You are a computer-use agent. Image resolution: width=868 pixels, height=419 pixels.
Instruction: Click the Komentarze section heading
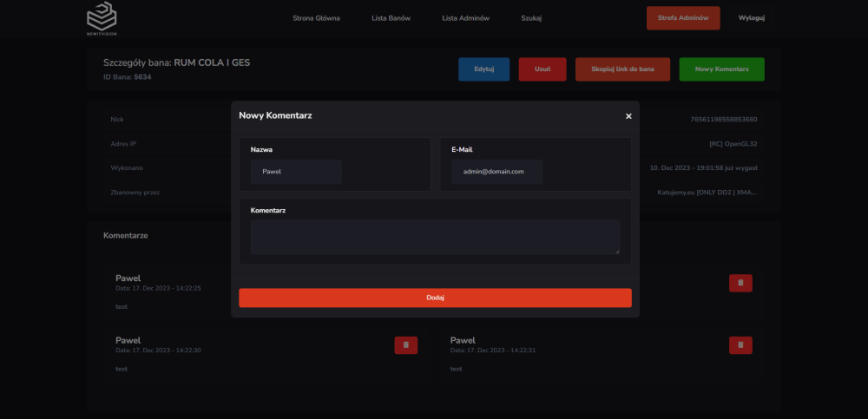click(x=126, y=235)
